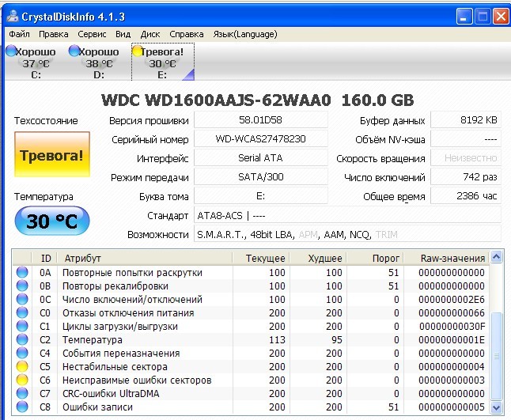
Task: Click the scroll up arrow of attribute list
Action: tap(496, 257)
